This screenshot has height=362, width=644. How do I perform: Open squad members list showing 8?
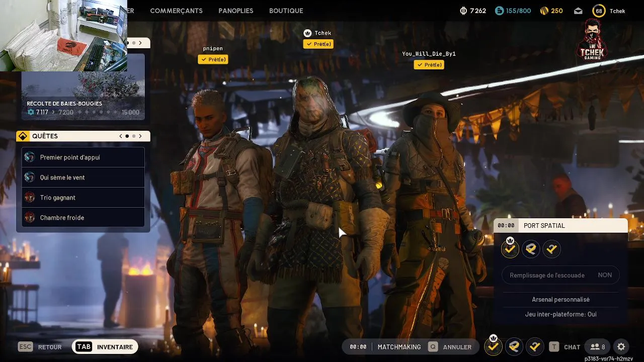pyautogui.click(x=598, y=347)
